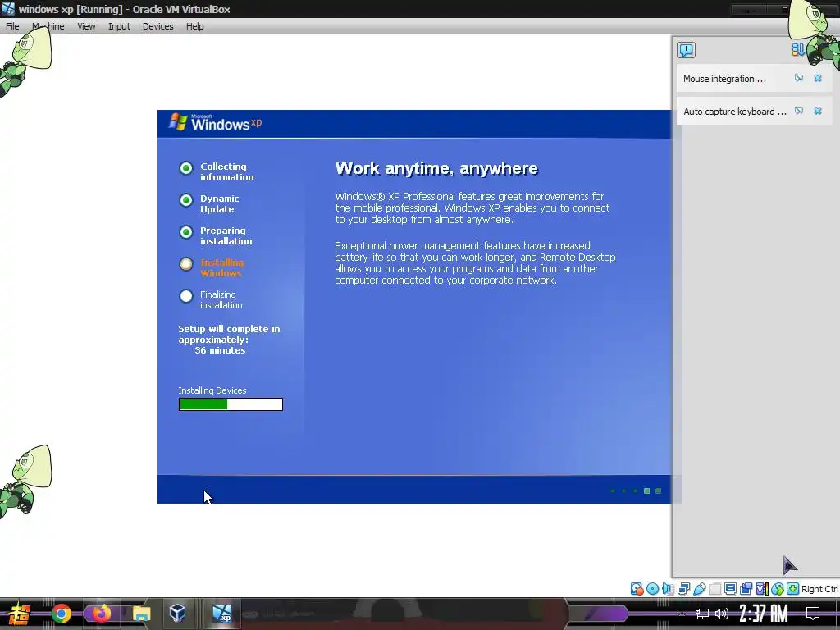Suppress the Auto capture keyboard notification
This screenshot has width=840, height=630.
(x=799, y=111)
